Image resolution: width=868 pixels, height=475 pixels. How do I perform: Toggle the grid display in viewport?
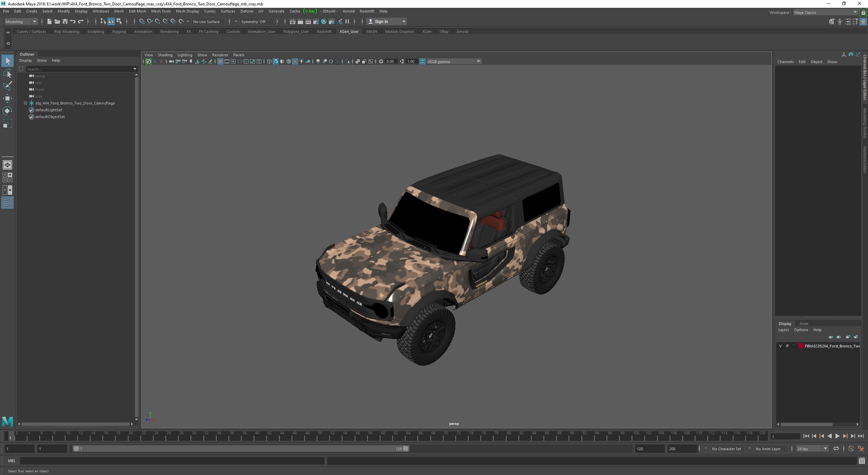point(220,61)
